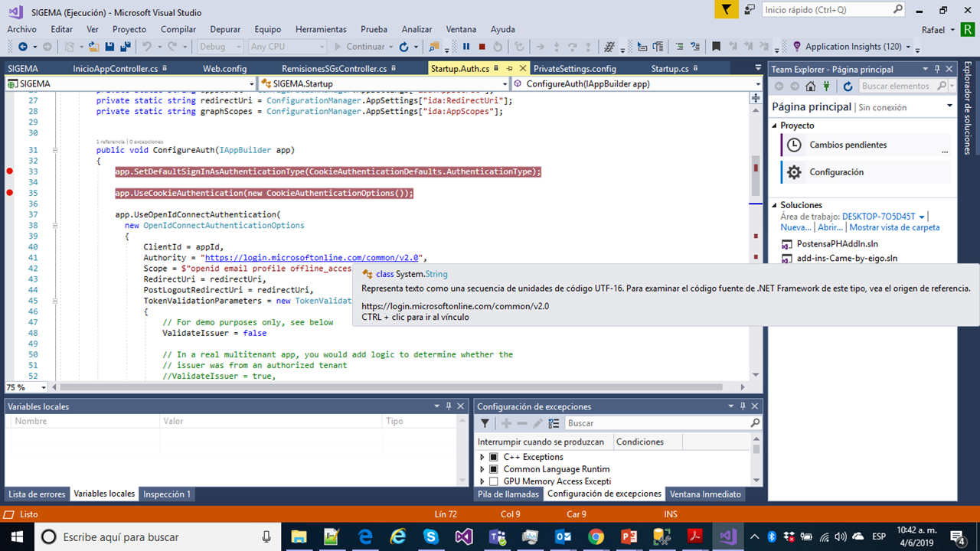Click the Stop debugging red square icon
980x551 pixels.
[x=482, y=47]
